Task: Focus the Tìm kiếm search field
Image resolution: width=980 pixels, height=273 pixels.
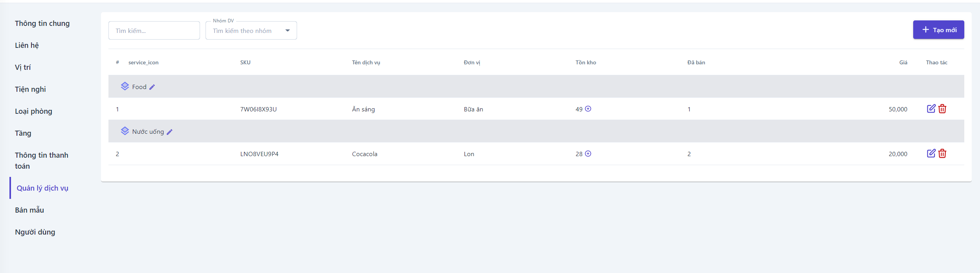Action: (154, 31)
